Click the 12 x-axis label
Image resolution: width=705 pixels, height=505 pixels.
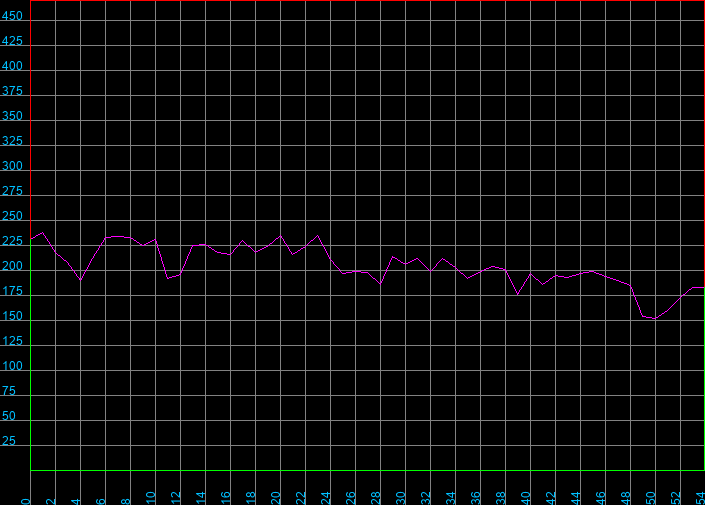pos(176,498)
